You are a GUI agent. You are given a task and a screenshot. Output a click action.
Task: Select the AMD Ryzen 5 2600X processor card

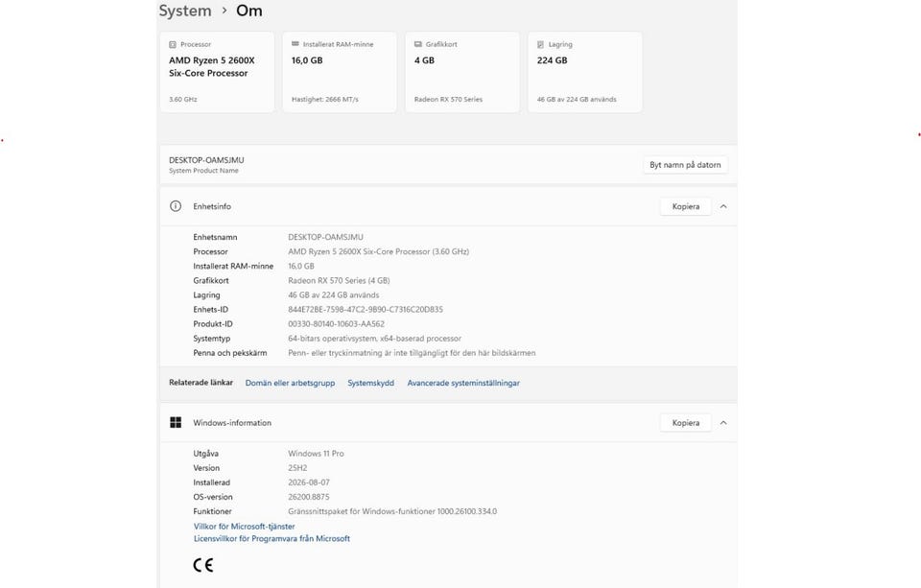point(217,72)
